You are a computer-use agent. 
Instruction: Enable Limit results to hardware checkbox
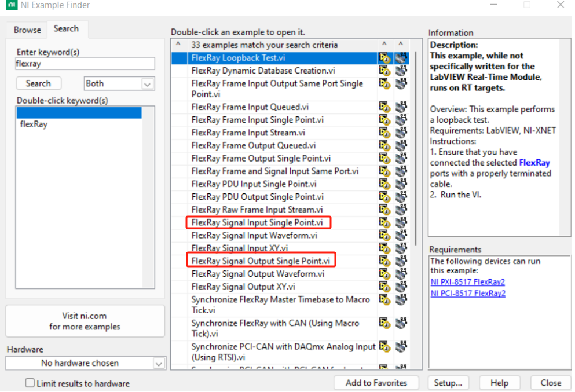click(30, 383)
